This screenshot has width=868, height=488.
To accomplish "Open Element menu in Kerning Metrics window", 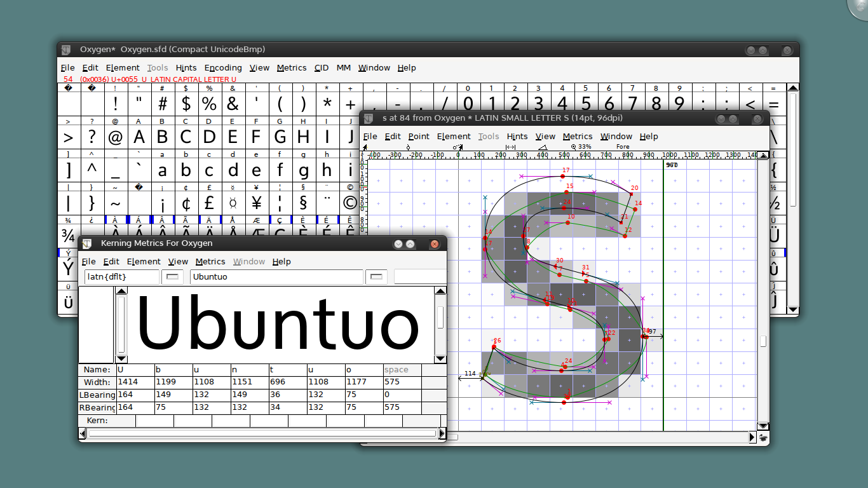I will tap(144, 262).
